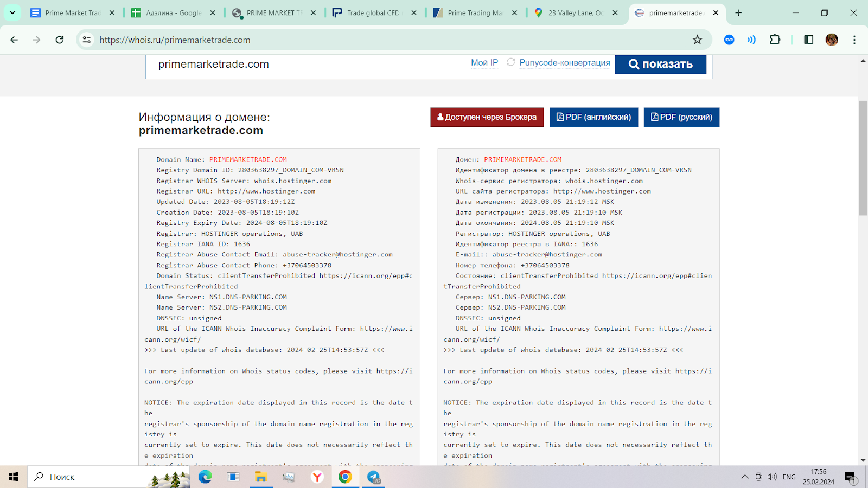Bookmark this page with star icon
868x488 pixels.
[x=697, y=40]
